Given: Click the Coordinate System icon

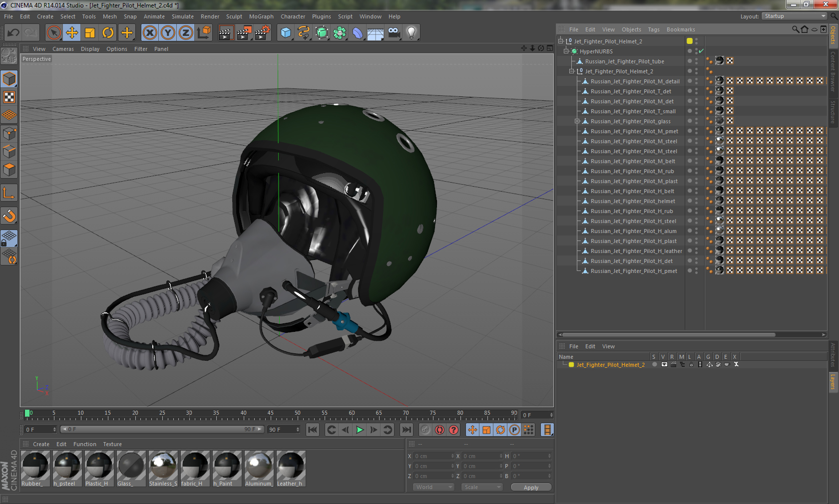Looking at the screenshot, I should [x=204, y=33].
